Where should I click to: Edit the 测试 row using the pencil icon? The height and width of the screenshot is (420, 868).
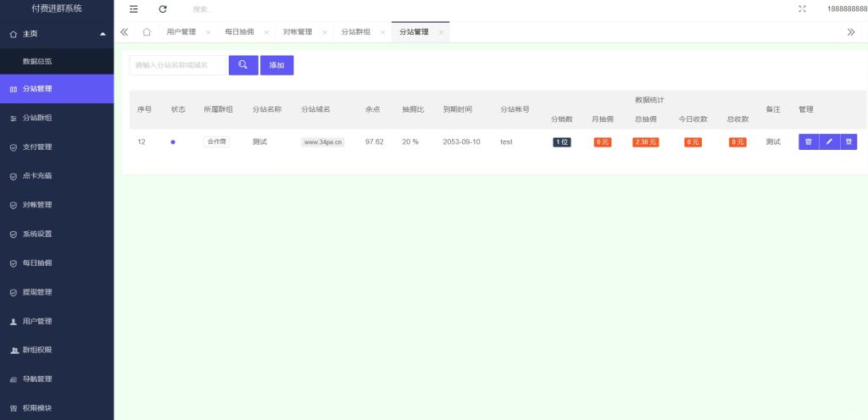click(x=829, y=141)
